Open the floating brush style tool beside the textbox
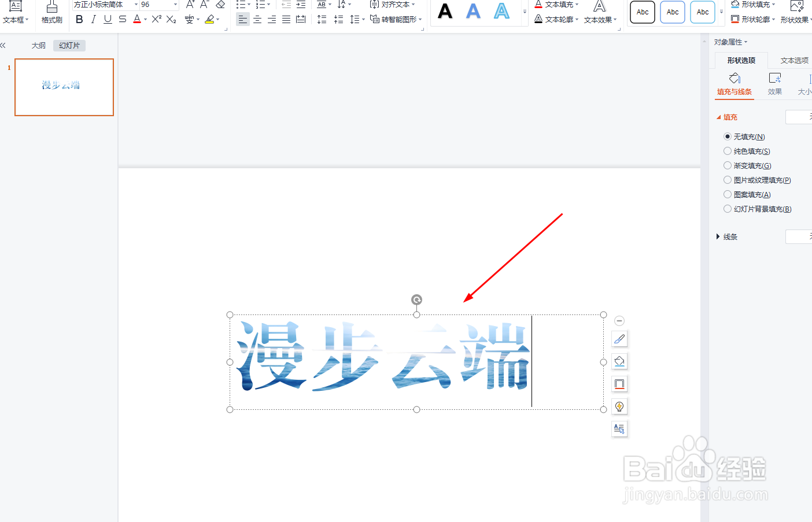Image resolution: width=812 pixels, height=522 pixels. coord(619,339)
